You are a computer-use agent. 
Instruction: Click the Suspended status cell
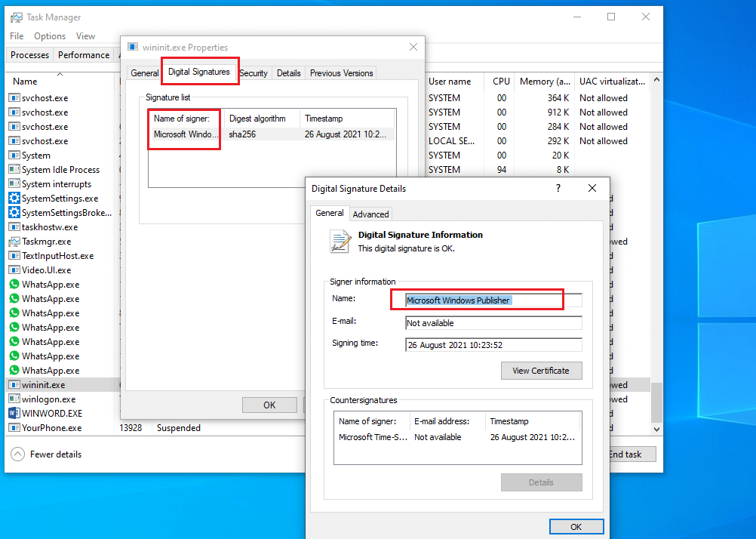click(178, 428)
